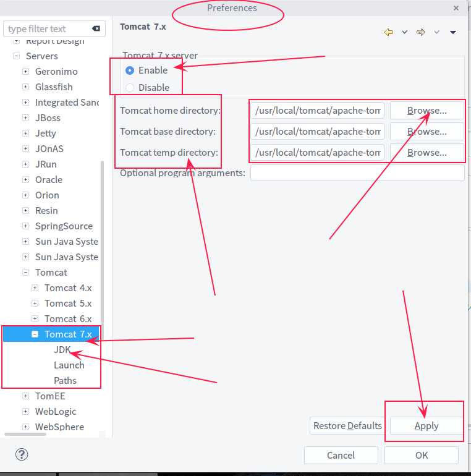Select the Oracle server entry
The image size is (471, 476).
pos(49,180)
